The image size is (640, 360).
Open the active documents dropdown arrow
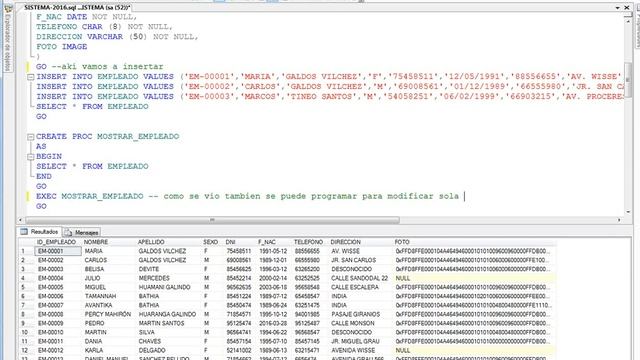(x=618, y=7)
